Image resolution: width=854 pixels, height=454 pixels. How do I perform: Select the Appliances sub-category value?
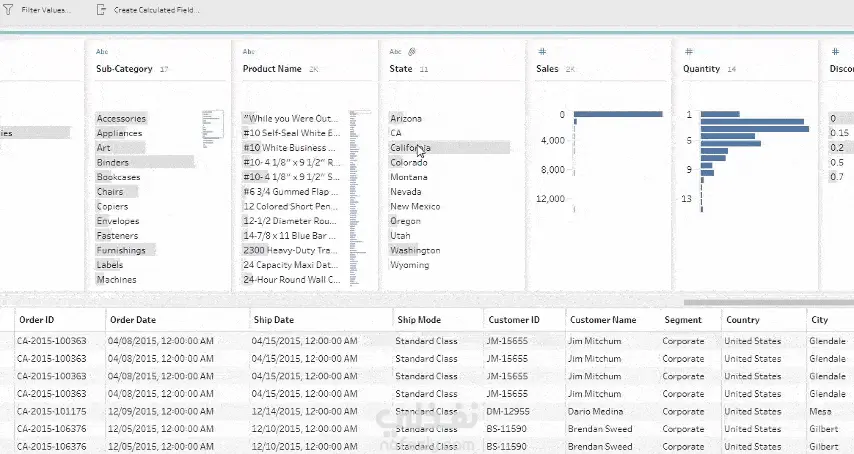pyautogui.click(x=119, y=133)
